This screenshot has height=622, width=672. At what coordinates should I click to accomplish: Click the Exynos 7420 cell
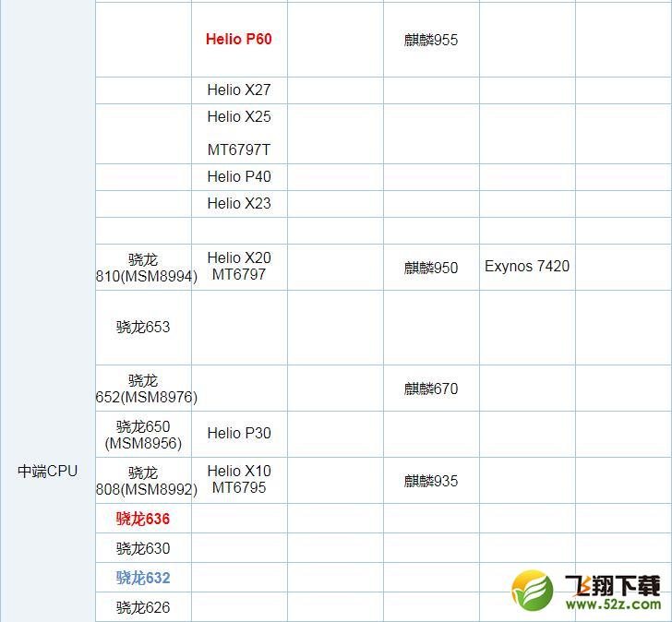[527, 266]
